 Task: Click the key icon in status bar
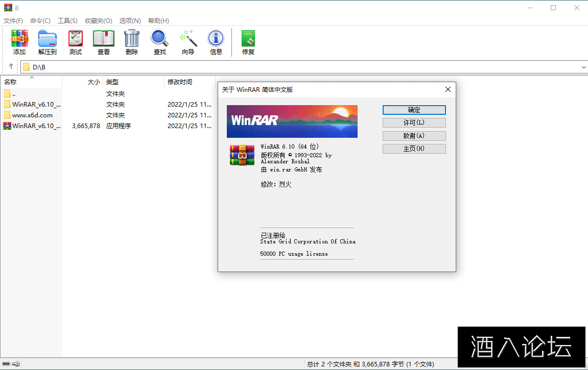point(16,364)
